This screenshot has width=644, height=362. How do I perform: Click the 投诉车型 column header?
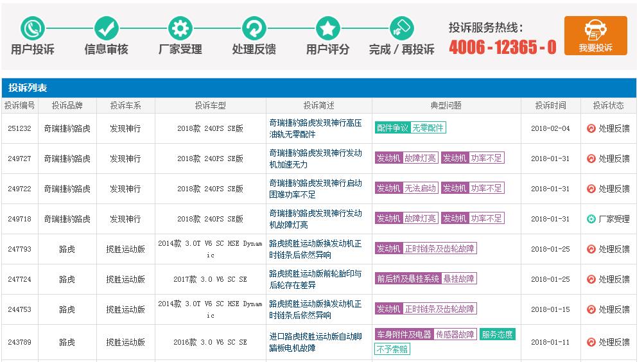click(x=211, y=105)
